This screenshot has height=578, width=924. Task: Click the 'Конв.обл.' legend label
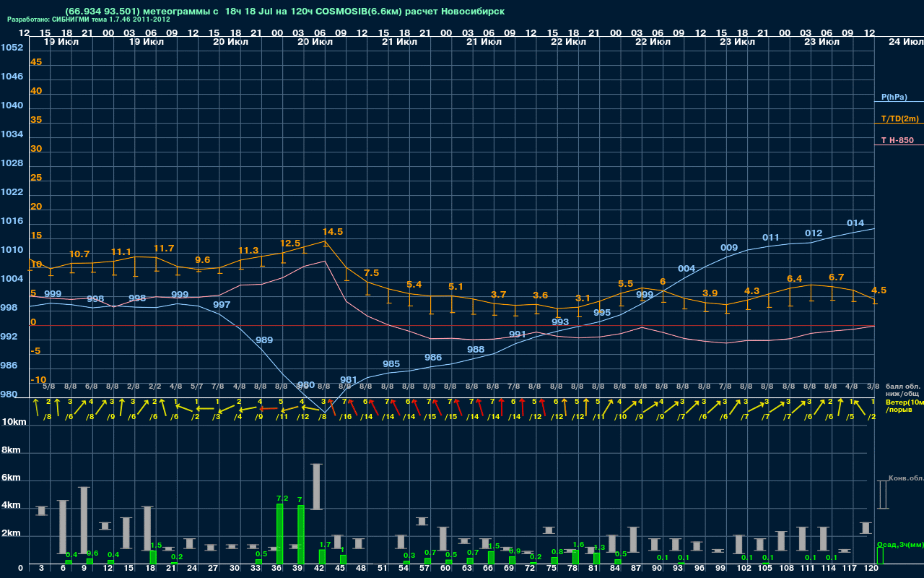906,478
